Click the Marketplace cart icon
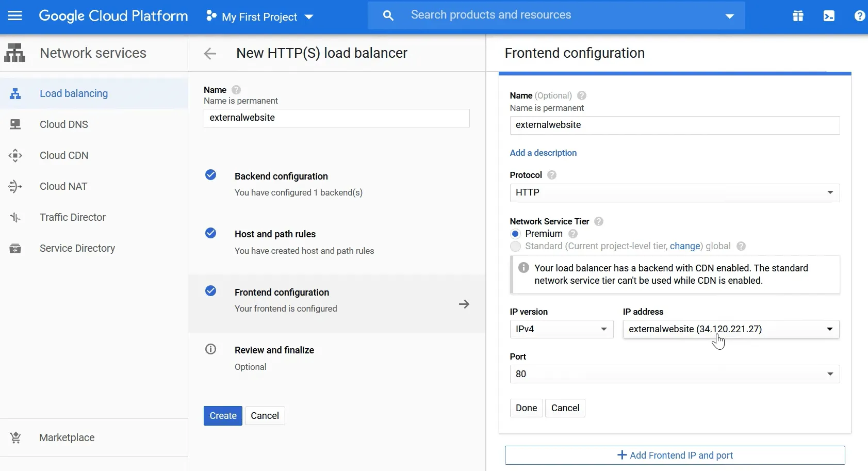Viewport: 868px width, 471px height. (x=15, y=437)
